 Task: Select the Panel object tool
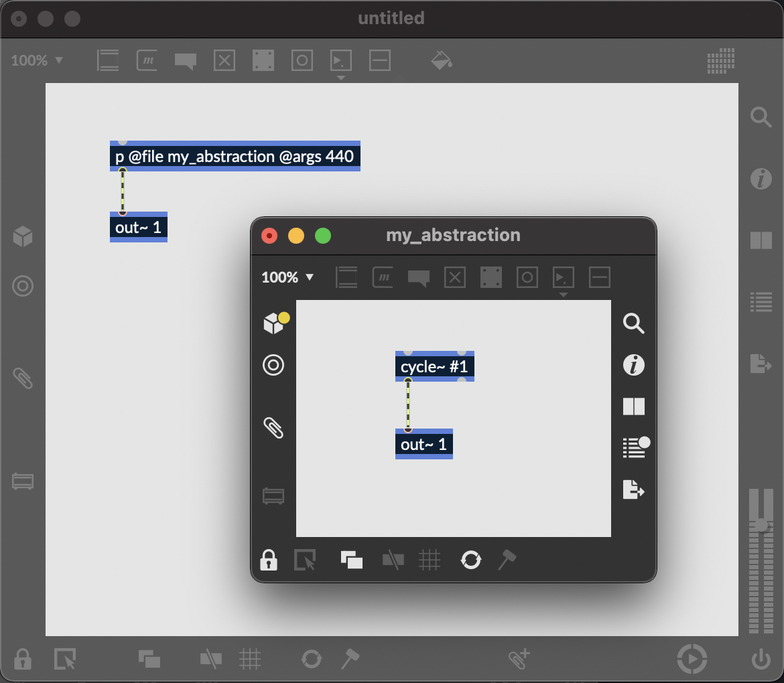coord(263,60)
